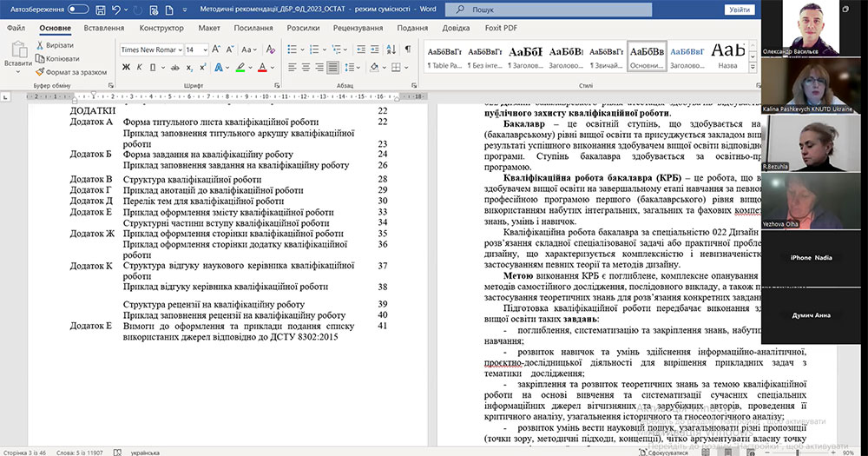The height and width of the screenshot is (456, 868).
Task: Click the Focus (Сфокусуватися) status bar button
Action: (663, 453)
